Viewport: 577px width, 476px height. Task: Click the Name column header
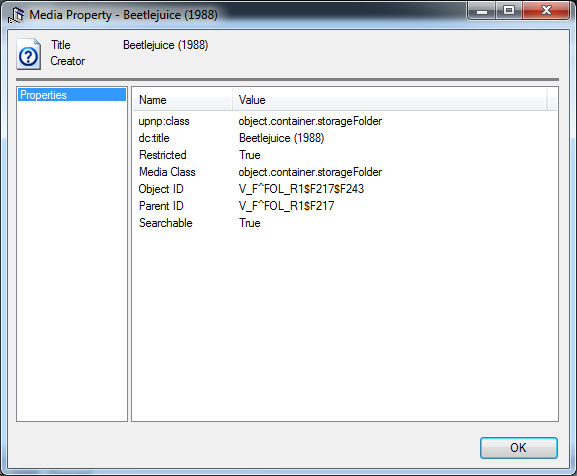click(x=183, y=100)
